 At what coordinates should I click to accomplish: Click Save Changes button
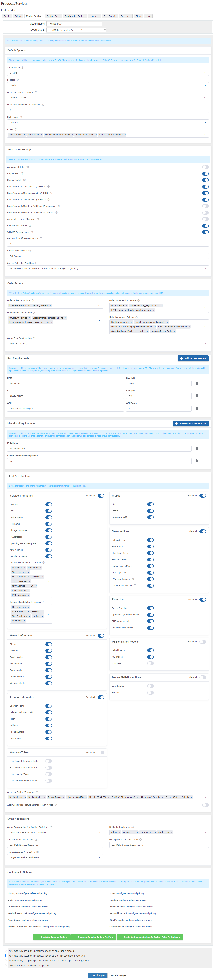(x=97, y=975)
